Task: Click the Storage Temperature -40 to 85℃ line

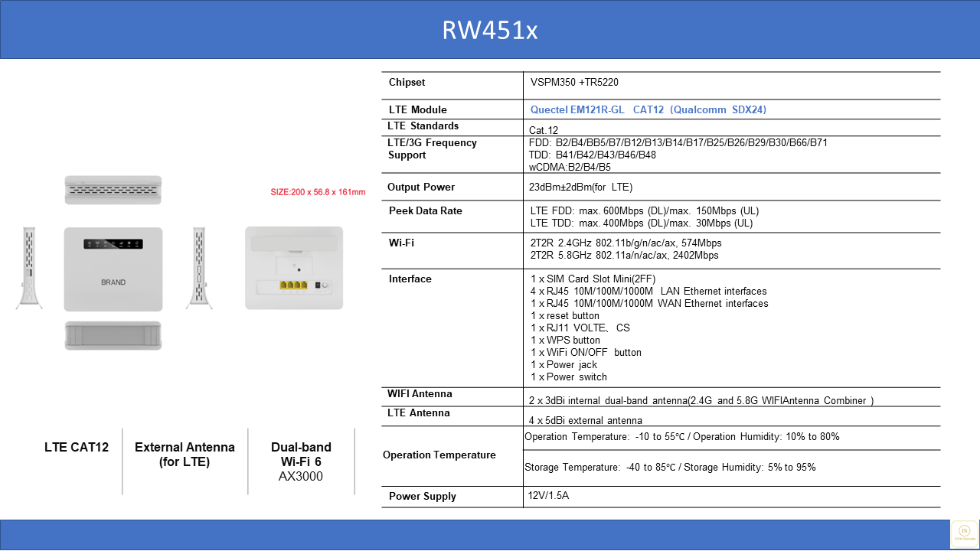Action: pos(670,467)
